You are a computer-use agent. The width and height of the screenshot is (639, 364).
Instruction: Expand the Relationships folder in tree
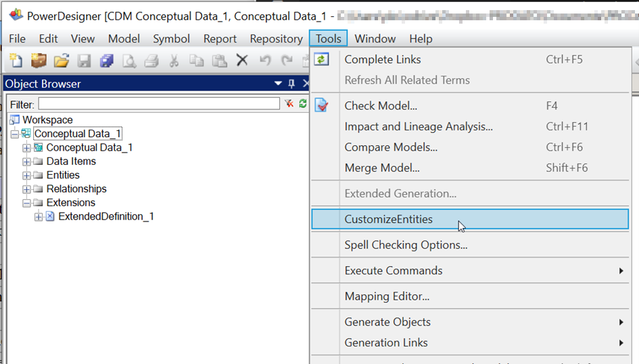point(26,189)
